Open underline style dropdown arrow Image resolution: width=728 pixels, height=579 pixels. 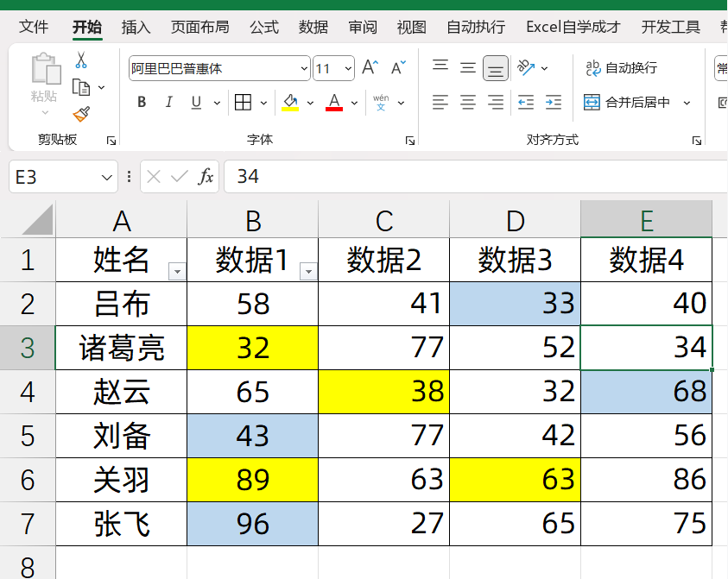pos(217,103)
